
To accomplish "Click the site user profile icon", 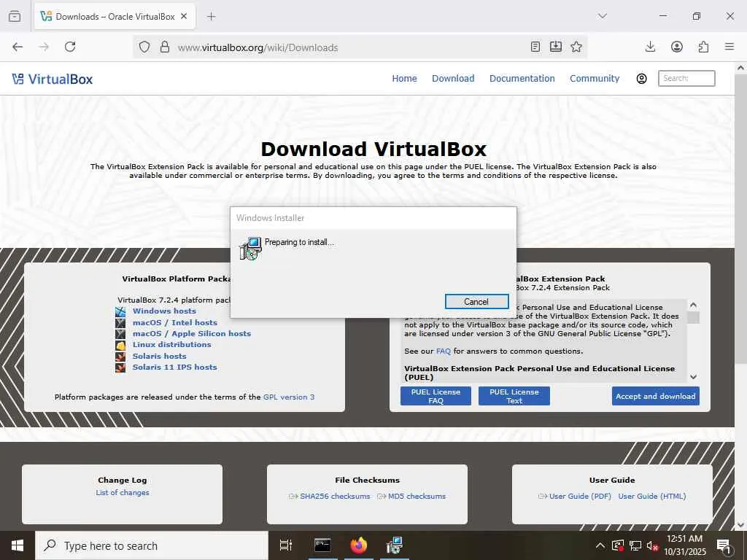I will pyautogui.click(x=642, y=79).
